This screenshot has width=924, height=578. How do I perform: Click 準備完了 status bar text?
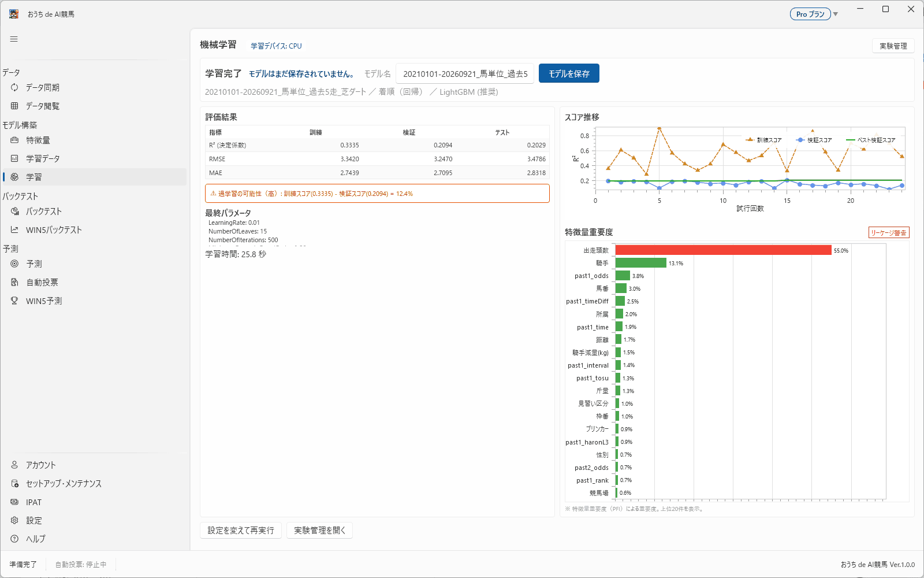click(x=23, y=564)
